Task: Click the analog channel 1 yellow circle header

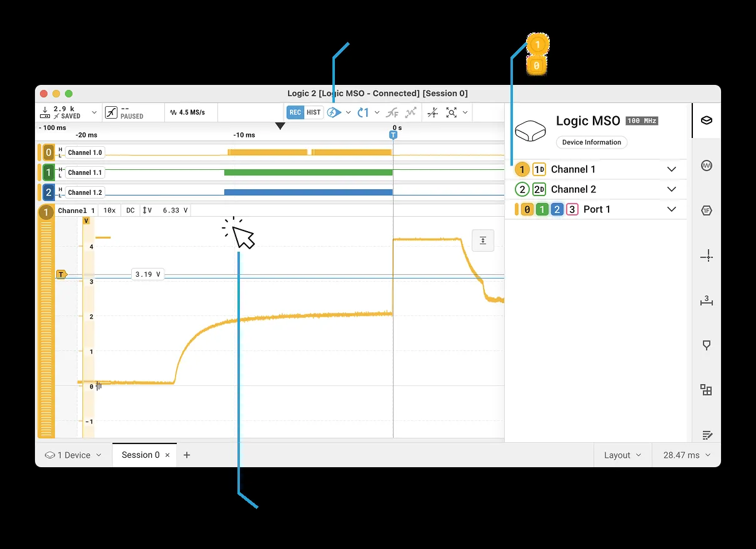Action: [46, 213]
